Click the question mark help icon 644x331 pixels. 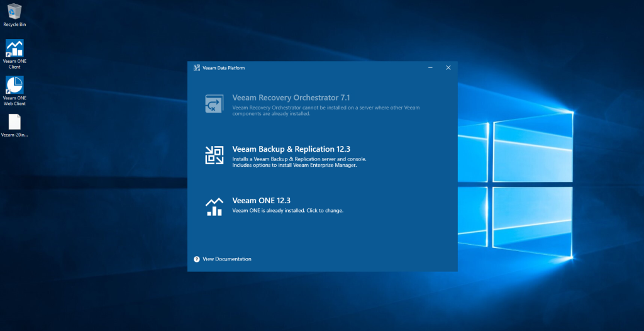tap(197, 259)
